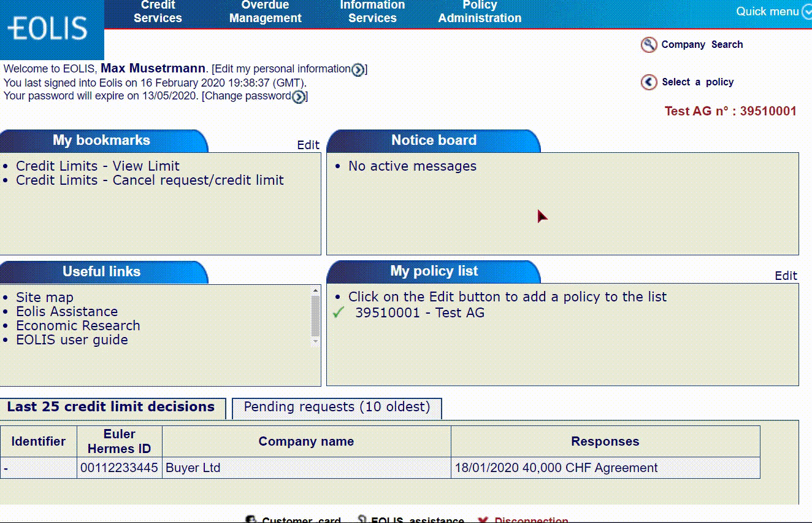The width and height of the screenshot is (812, 523).
Task: Edit the My bookmarks list
Action: (308, 145)
